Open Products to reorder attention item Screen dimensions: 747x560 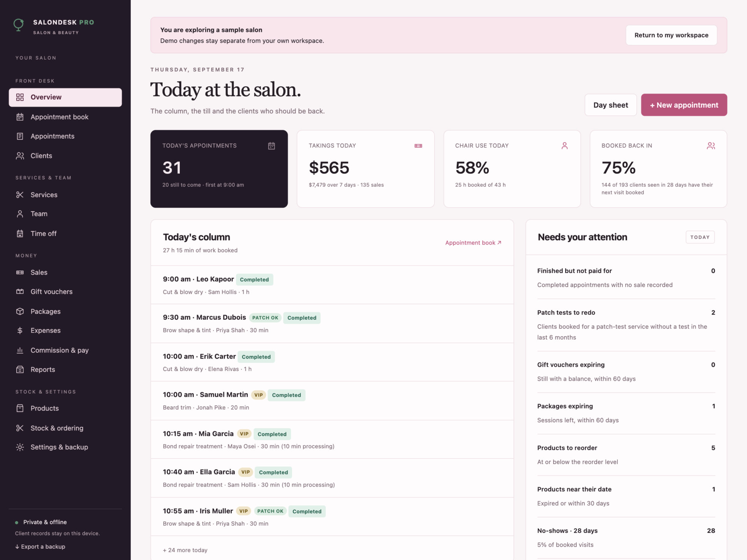(626, 455)
